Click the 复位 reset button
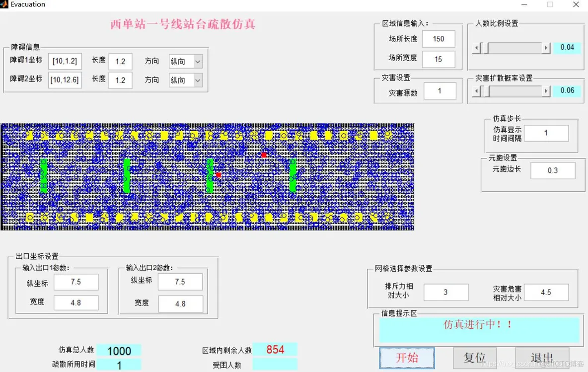The width and height of the screenshot is (588, 372). (475, 358)
